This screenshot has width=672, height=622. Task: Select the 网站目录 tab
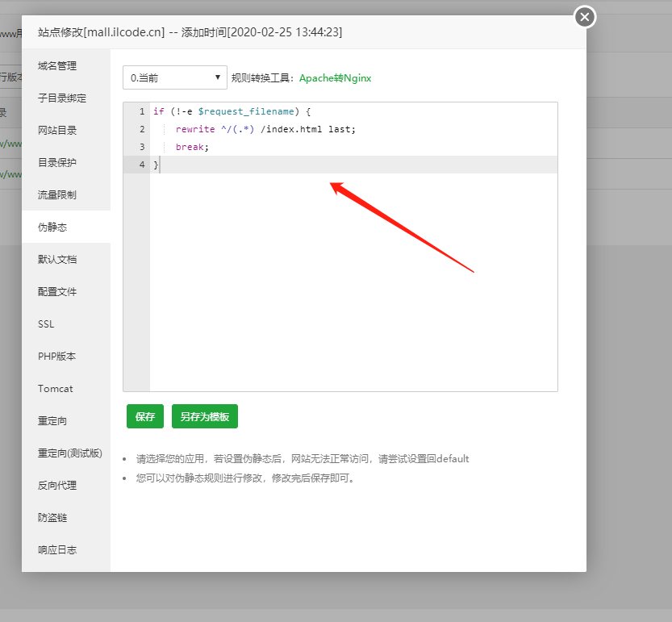[57, 130]
